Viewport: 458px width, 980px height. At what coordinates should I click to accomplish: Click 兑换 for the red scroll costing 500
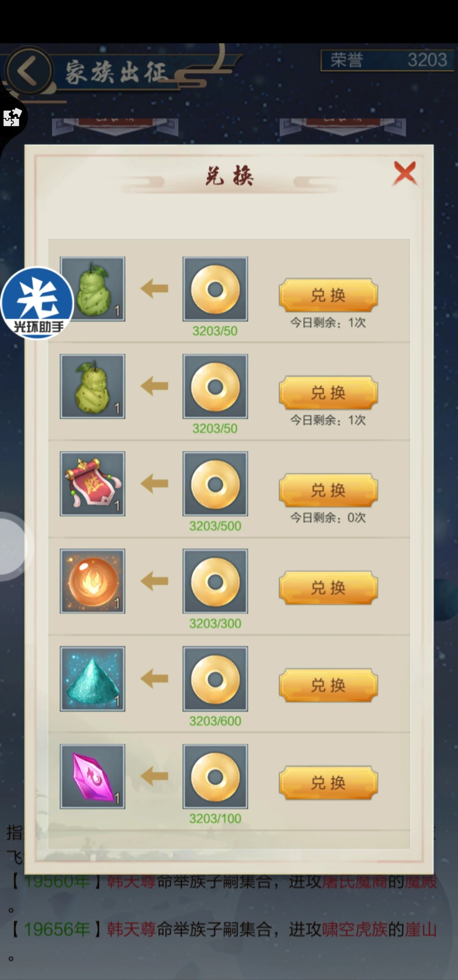[328, 490]
